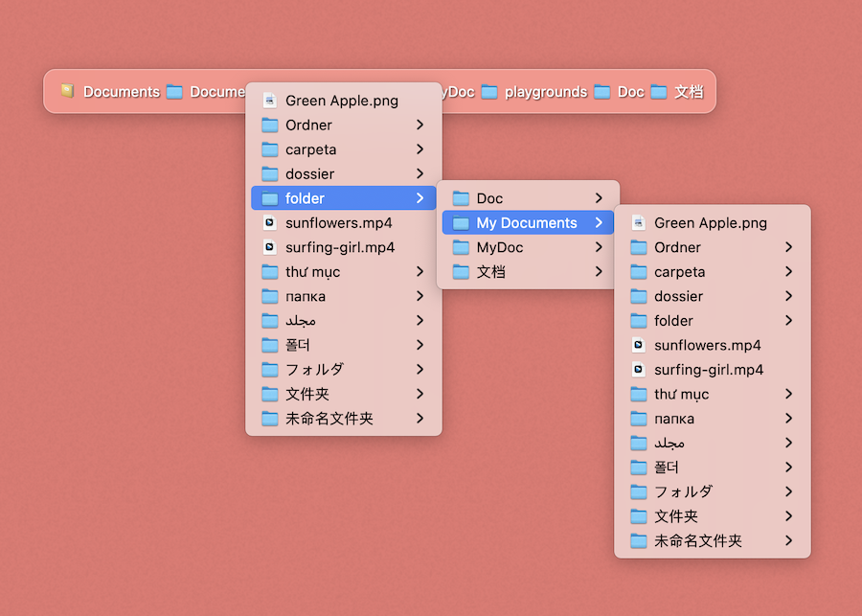Expand the carpeta chevron in leftmost menu
This screenshot has width=862, height=616.
(420, 149)
